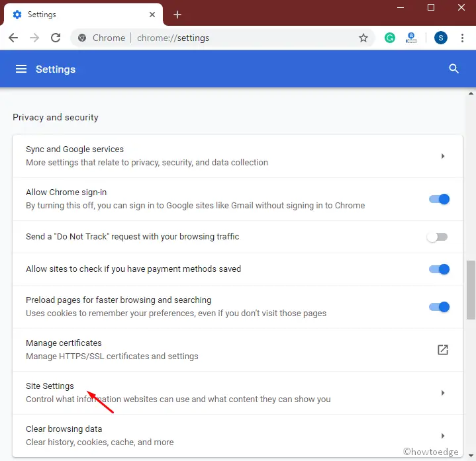Toggle off Preload pages setting
Image resolution: width=476 pixels, height=461 pixels.
click(439, 307)
